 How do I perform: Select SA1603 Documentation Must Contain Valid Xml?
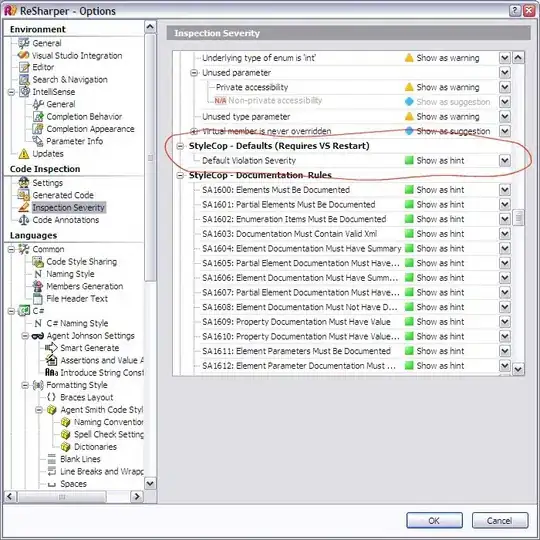[x=290, y=234]
